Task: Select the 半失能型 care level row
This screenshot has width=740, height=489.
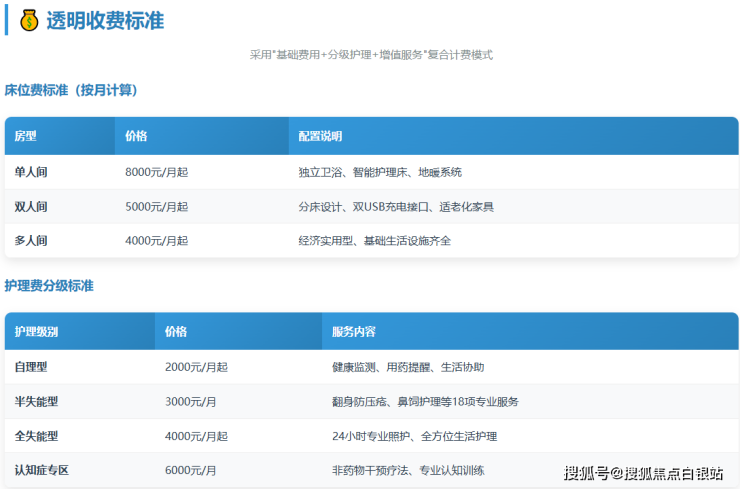Action: coord(36,402)
